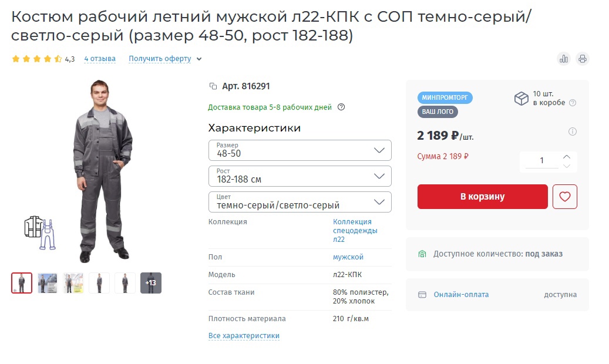The height and width of the screenshot is (364, 609).
Task: Click the price info icon
Action: point(573,132)
